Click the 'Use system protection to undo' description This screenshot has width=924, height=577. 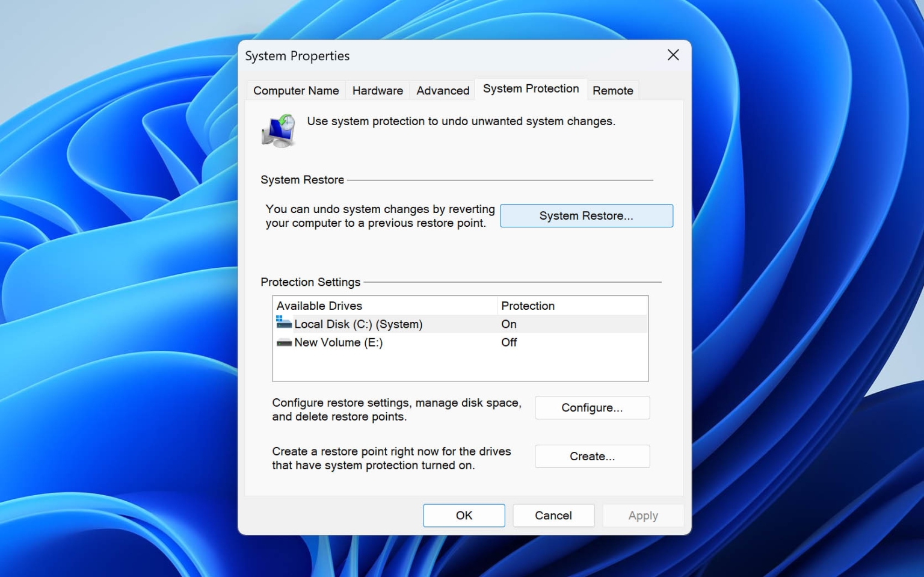tap(461, 121)
